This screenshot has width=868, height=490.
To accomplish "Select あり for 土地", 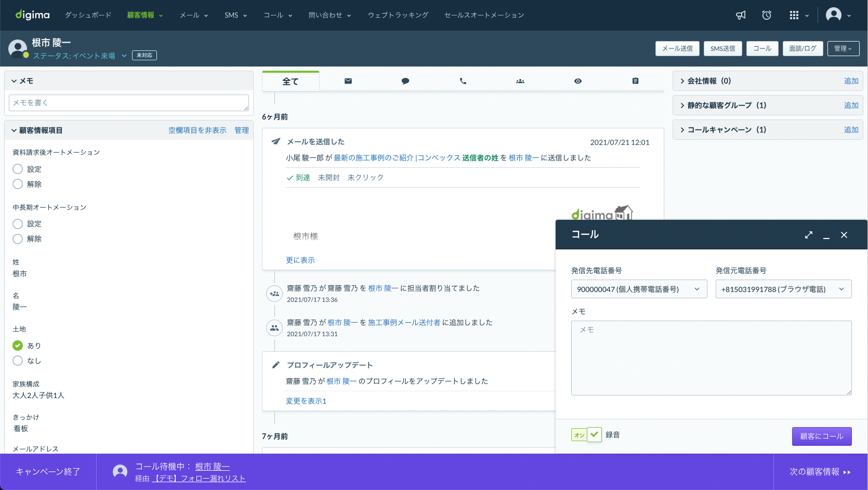I will tap(18, 345).
